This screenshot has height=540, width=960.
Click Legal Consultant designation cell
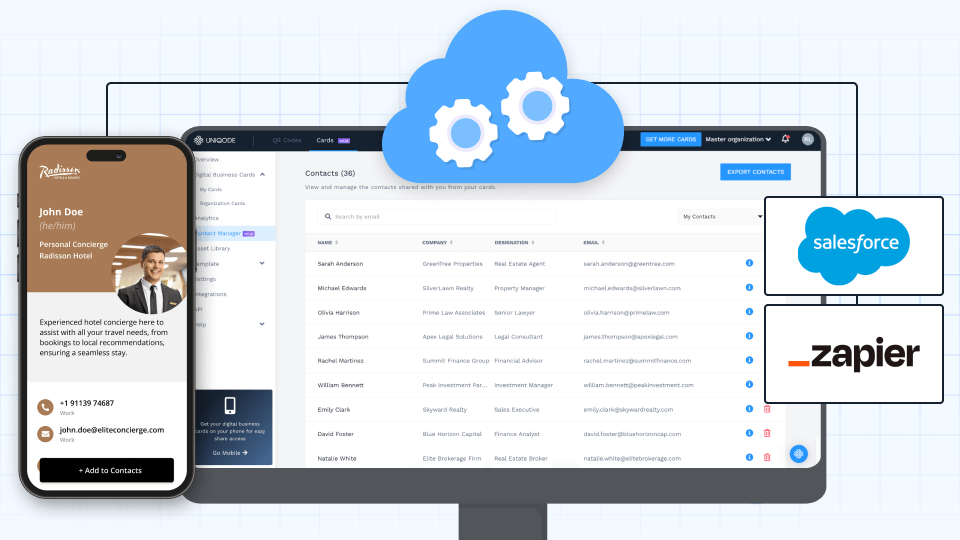point(518,337)
